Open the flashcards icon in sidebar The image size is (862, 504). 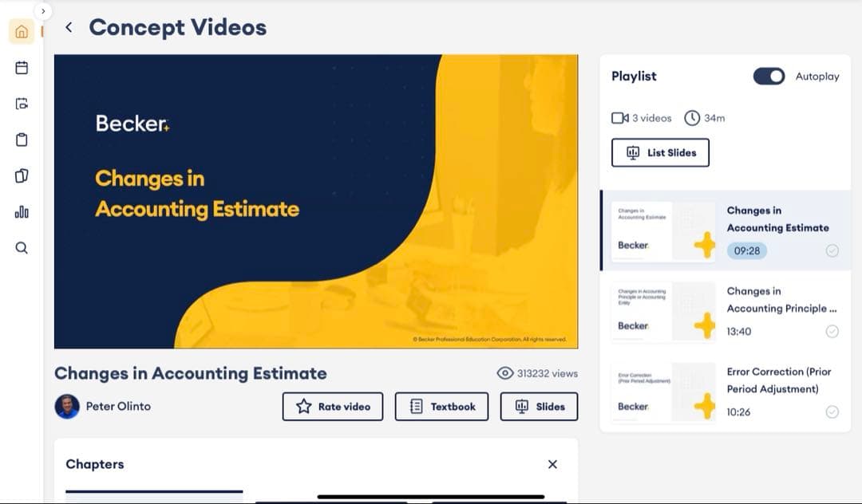pyautogui.click(x=22, y=175)
